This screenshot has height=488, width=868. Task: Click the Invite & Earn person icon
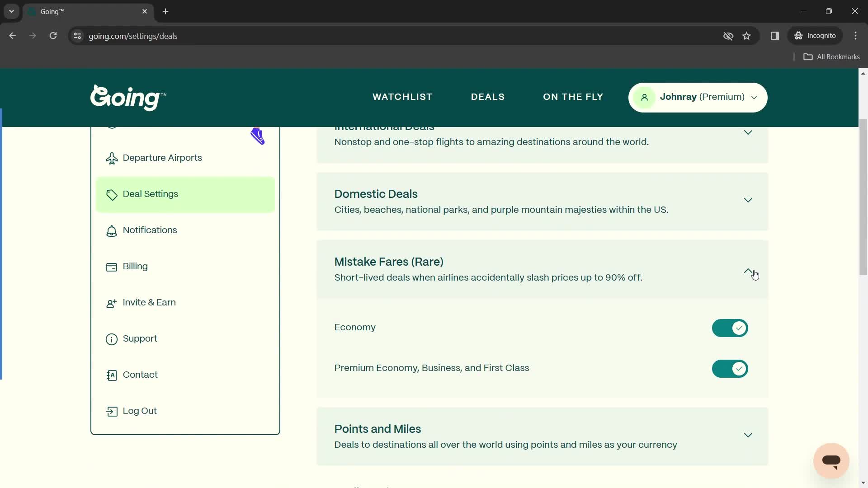112,303
